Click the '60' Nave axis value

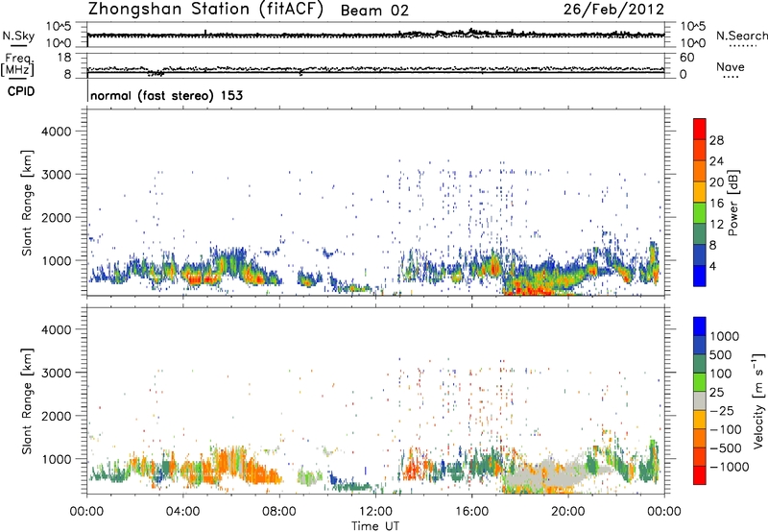coord(686,58)
